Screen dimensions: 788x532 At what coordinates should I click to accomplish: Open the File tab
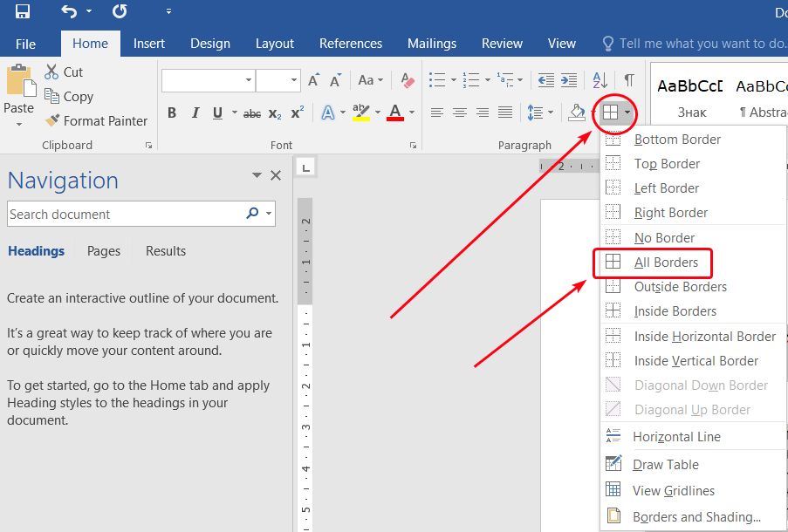[x=25, y=44]
